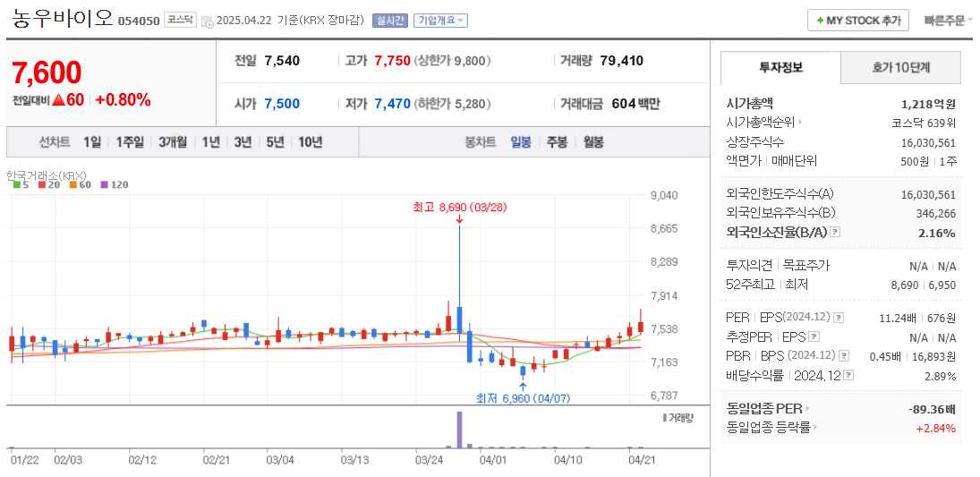Click the 실시간 badge button
Screen dimensions: 980x477
click(390, 21)
